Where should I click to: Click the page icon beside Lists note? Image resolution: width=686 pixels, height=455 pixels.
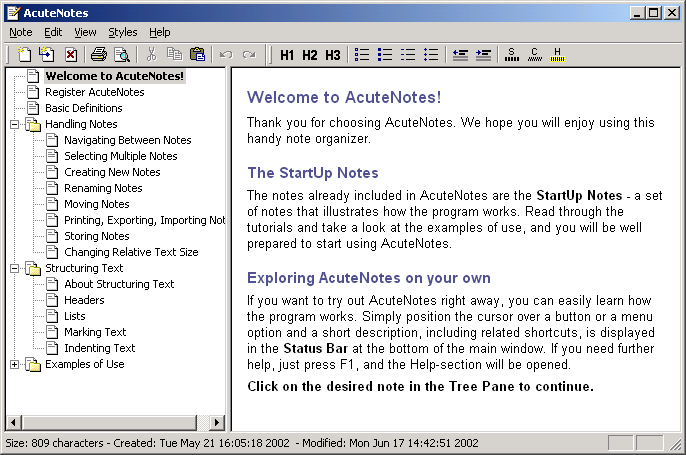52,316
